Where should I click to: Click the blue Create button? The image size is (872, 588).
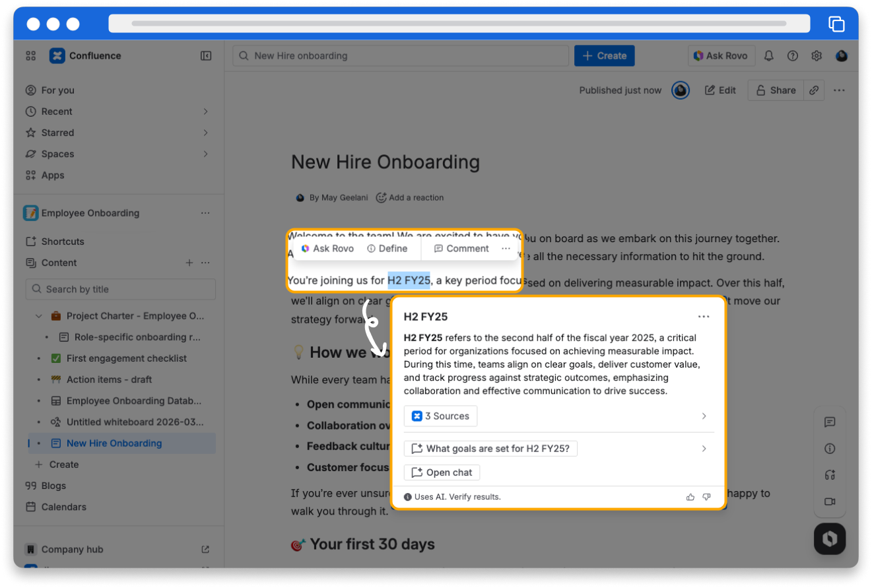point(604,56)
